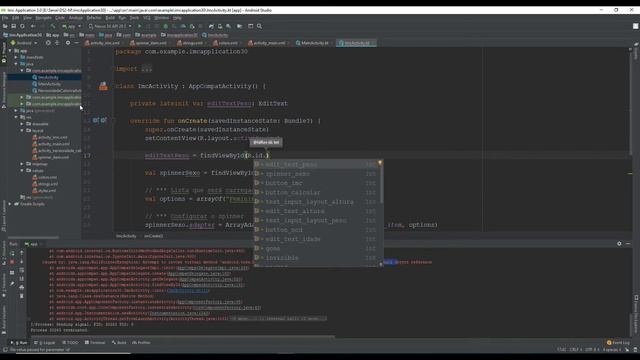Select activity_imc.xml in the layout folder
Screen dimensions: 640x360
pos(52,138)
